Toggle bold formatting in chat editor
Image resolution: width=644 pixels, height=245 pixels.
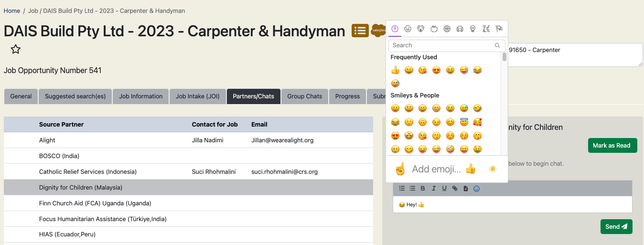coord(423,189)
